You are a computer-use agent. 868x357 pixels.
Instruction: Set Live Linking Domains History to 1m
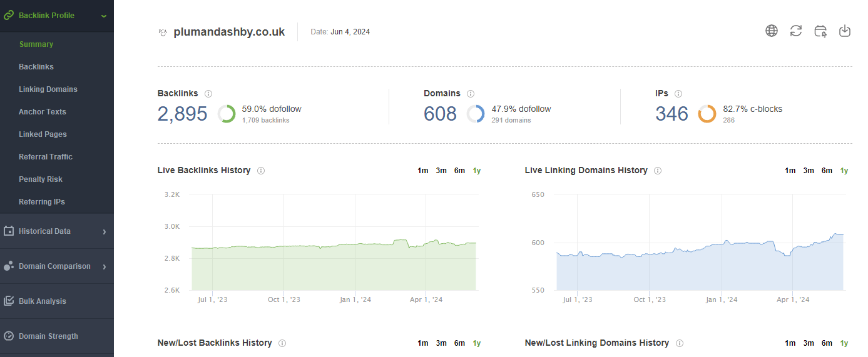click(x=790, y=171)
